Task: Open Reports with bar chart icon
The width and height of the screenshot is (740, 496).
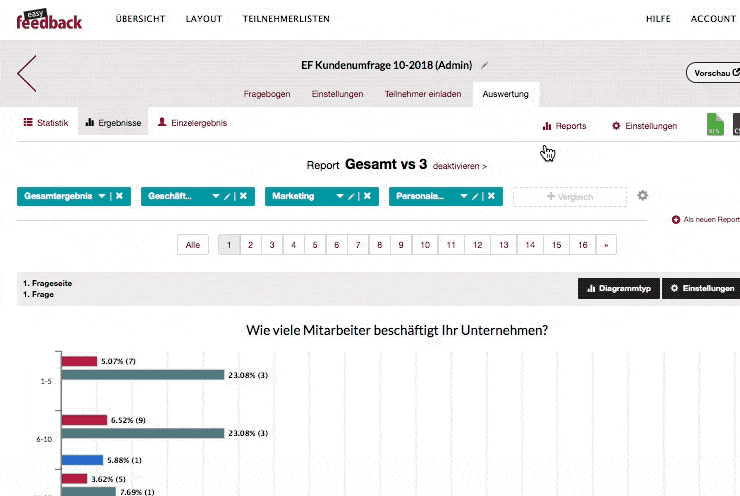Action: [x=564, y=126]
